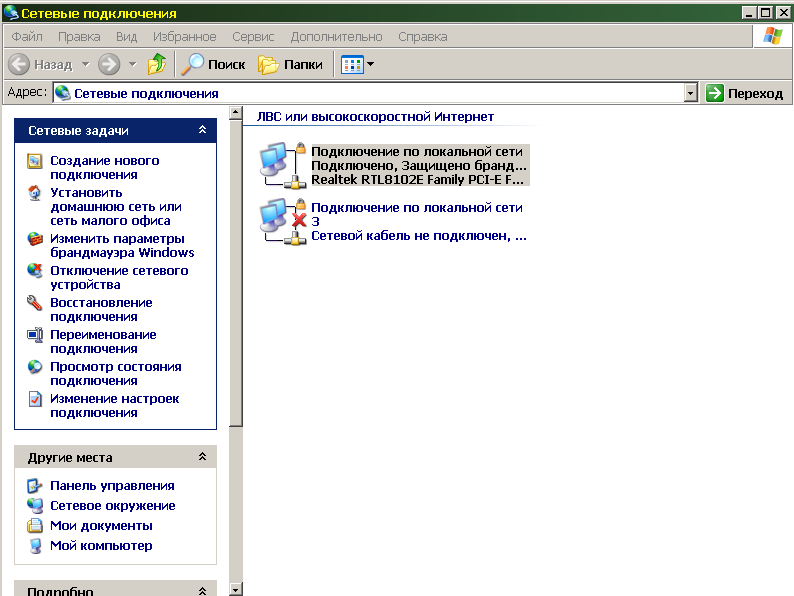Open the Дополнительно menu
This screenshot has width=794, height=596.
pyautogui.click(x=336, y=36)
